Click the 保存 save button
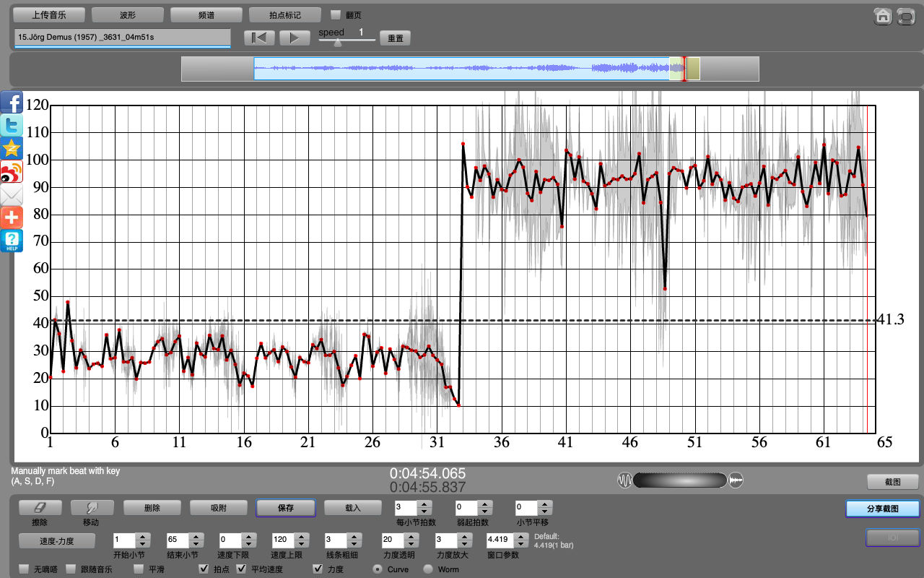 pyautogui.click(x=285, y=508)
